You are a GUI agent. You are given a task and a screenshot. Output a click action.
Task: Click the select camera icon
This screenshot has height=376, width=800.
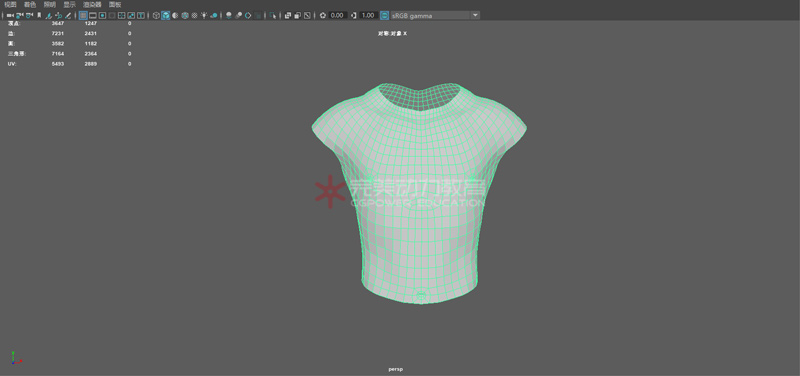(10, 15)
